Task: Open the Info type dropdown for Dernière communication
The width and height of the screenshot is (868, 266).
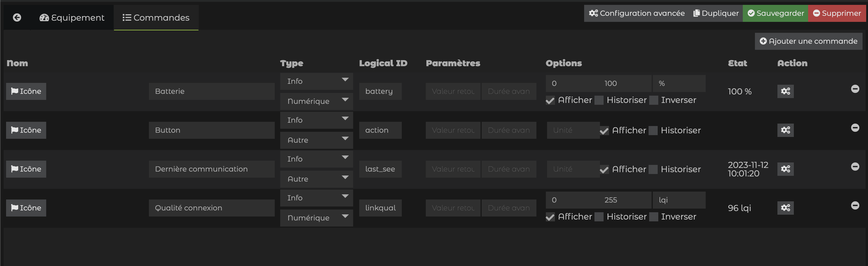Action: (316, 159)
